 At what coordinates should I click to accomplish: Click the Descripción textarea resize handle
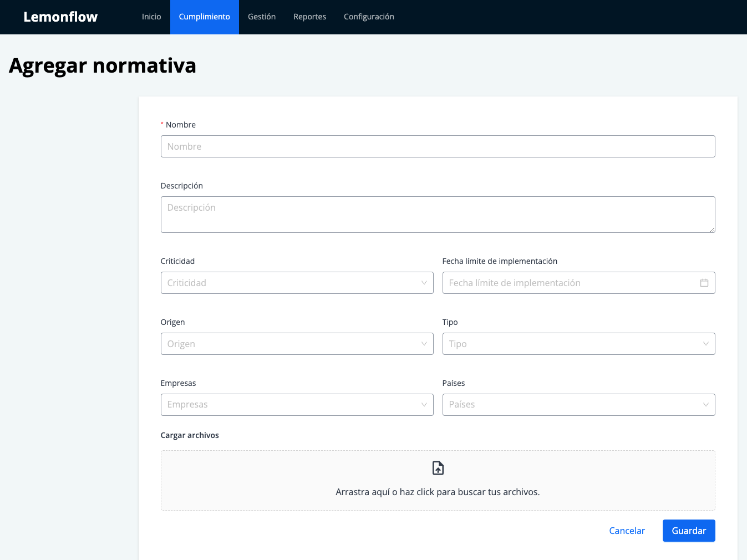[712, 230]
